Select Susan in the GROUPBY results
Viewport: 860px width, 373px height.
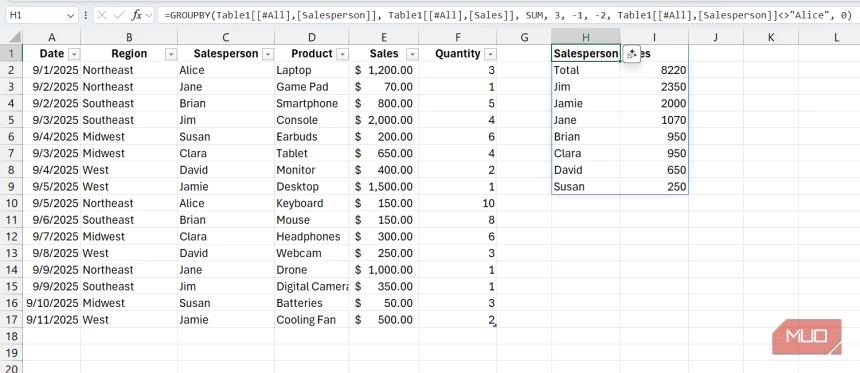(x=586, y=186)
